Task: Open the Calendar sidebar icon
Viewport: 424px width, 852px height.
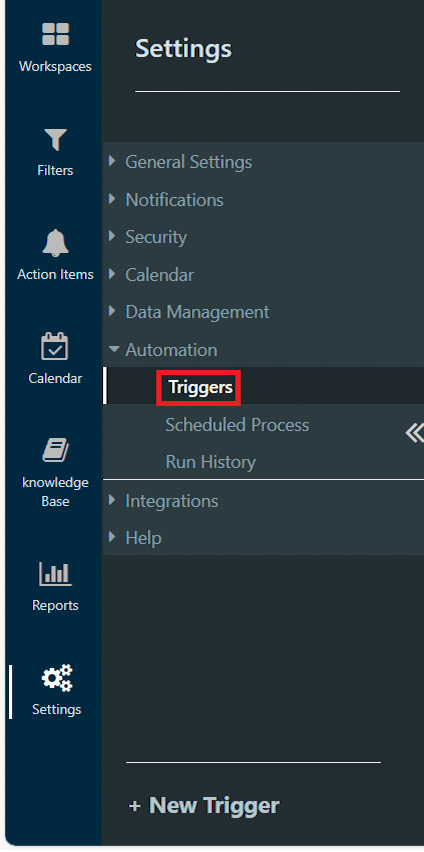Action: pos(55,347)
